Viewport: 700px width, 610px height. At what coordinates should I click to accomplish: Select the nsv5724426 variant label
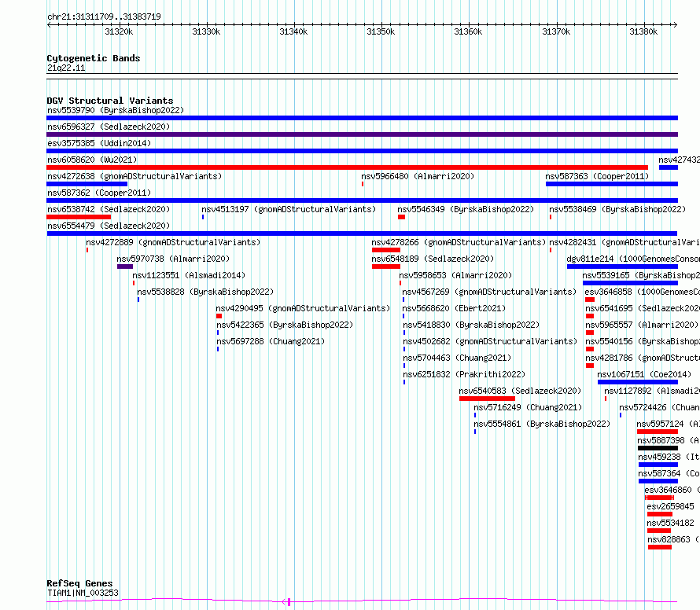coord(659,407)
